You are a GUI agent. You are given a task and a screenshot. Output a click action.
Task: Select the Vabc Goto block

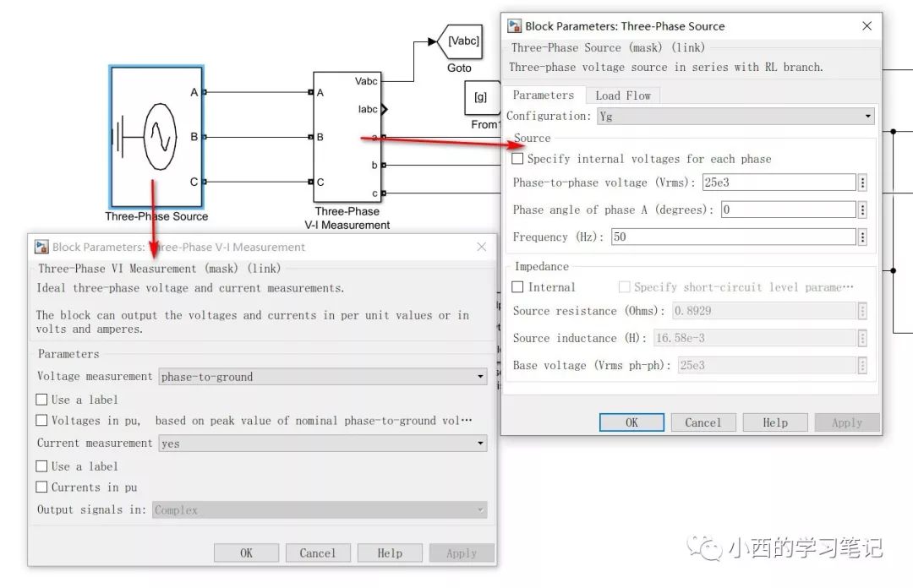460,41
